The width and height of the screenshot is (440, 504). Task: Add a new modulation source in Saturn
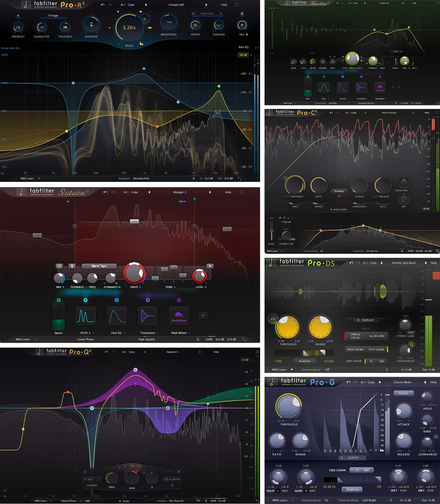[203, 315]
